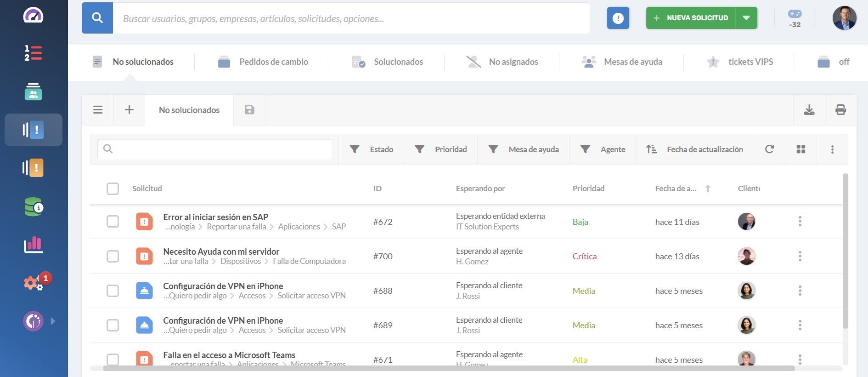
Task: Expand the sidebar arrow next to purple icon
Action: [53, 321]
